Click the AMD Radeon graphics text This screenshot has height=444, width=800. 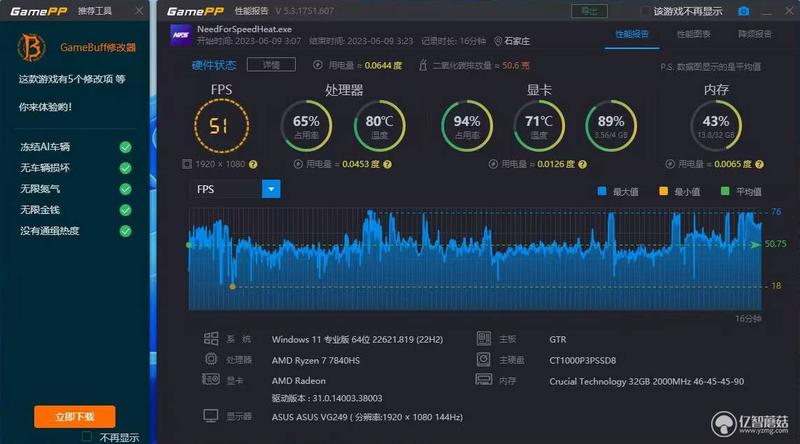pyautogui.click(x=298, y=381)
